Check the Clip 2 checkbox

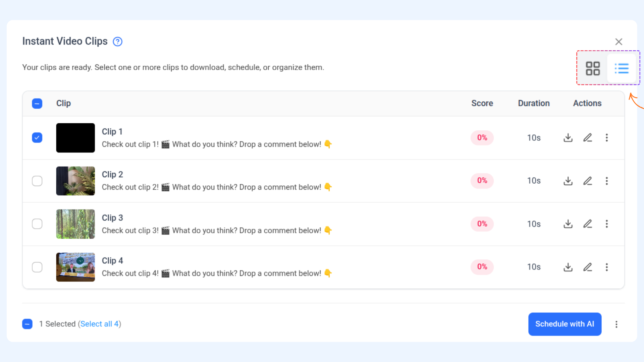point(37,181)
